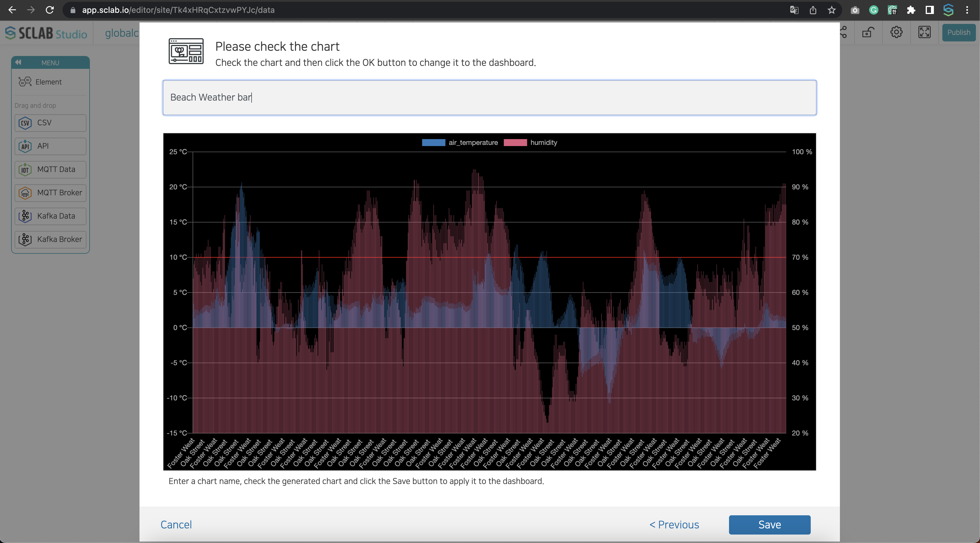Click the Cancel link option
The width and height of the screenshot is (980, 543).
click(x=176, y=524)
